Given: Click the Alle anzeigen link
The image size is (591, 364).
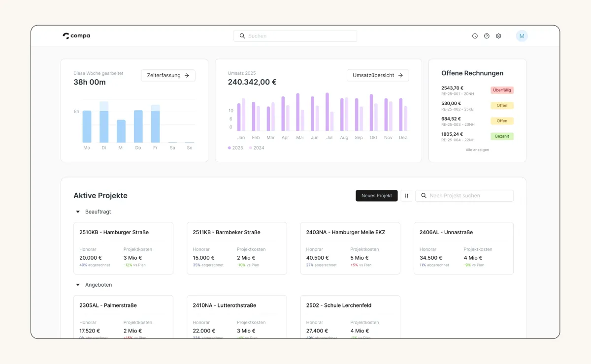Looking at the screenshot, I should [477, 150].
